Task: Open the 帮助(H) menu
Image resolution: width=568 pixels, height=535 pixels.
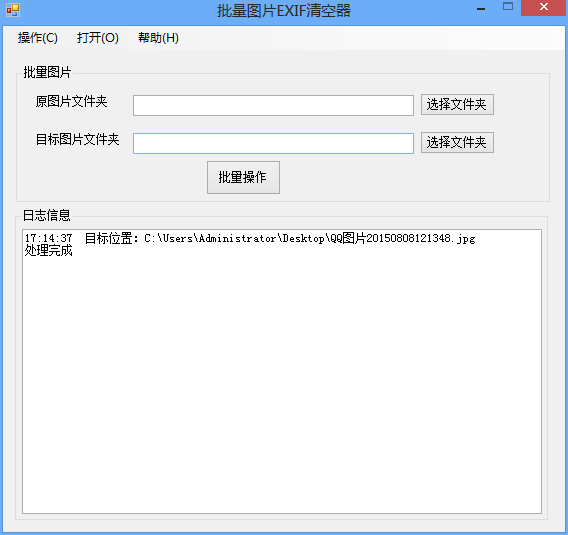Action: pos(158,38)
